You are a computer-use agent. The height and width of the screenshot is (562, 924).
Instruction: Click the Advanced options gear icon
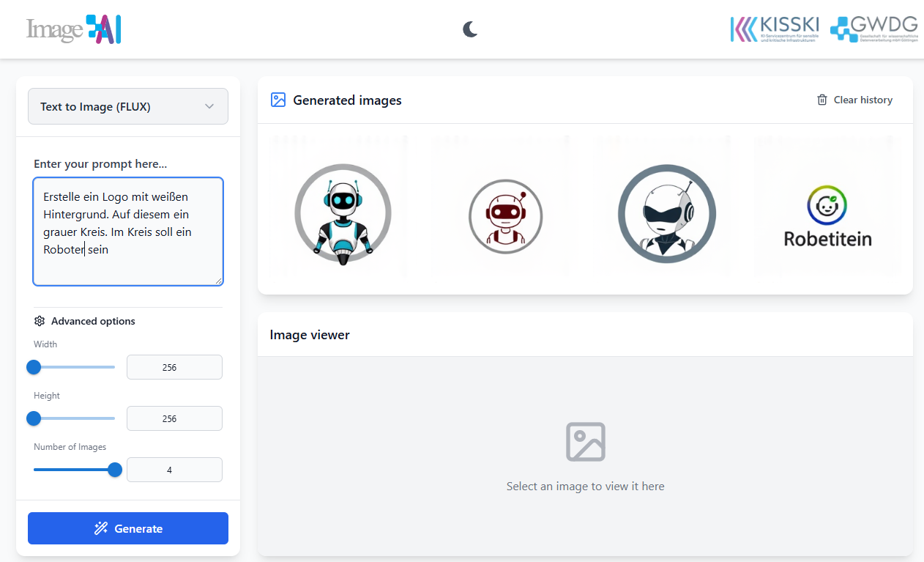click(40, 322)
